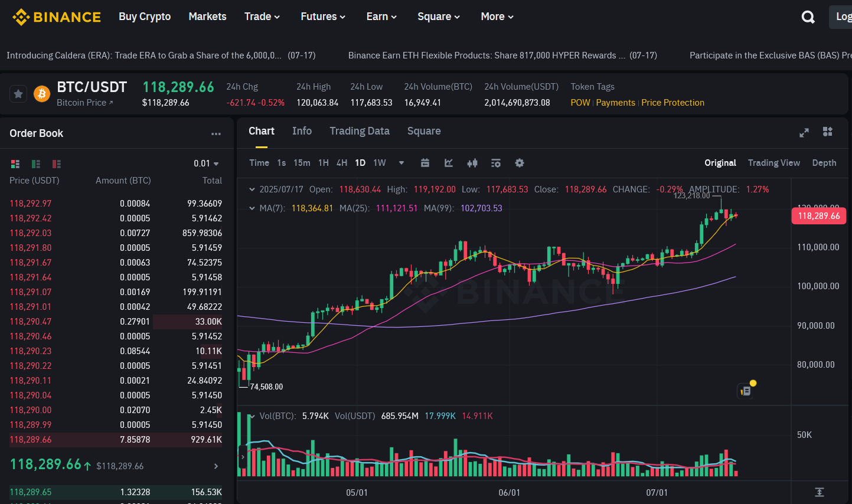
Task: Open the Trade dropdown menu
Action: 262,17
